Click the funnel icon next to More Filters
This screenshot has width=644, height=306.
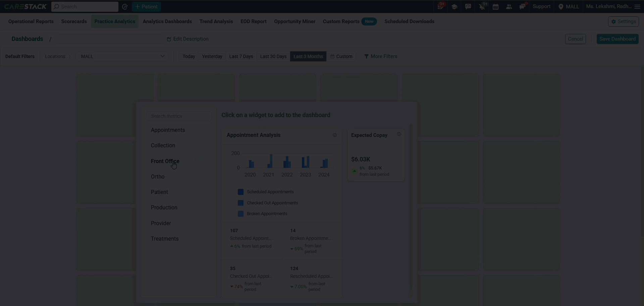[366, 57]
